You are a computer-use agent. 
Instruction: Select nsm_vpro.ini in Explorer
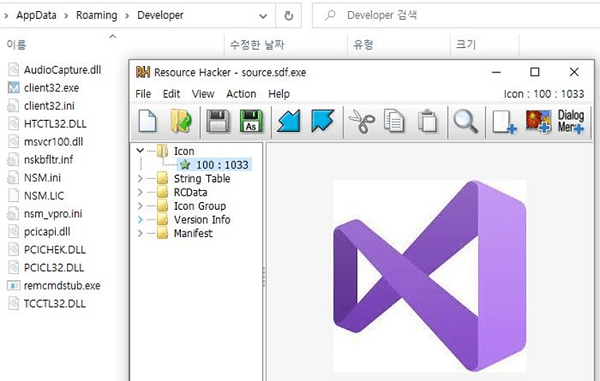(45, 214)
